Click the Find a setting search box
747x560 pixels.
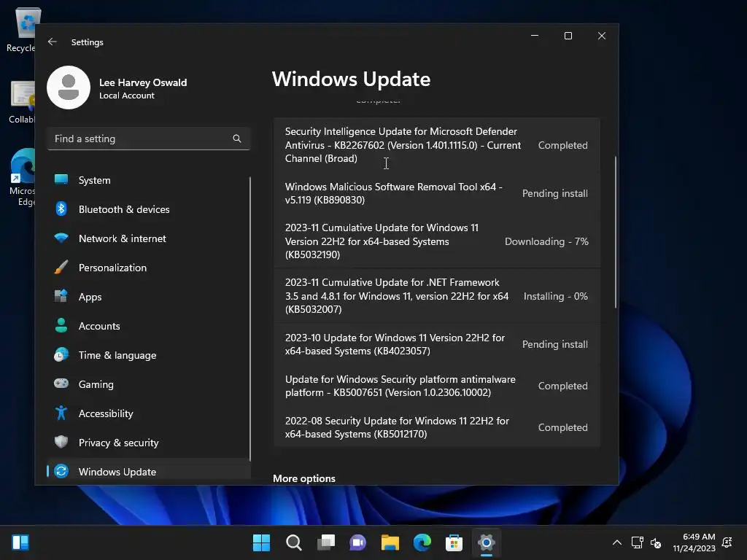pyautogui.click(x=148, y=139)
